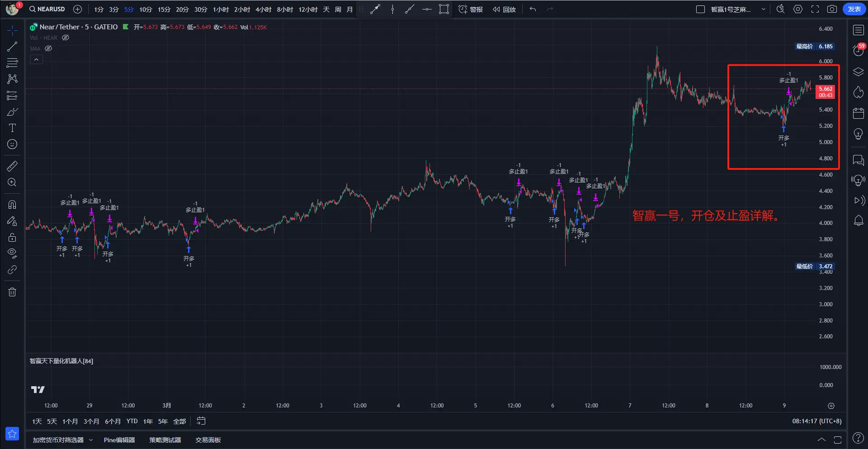Activate the zoom-in magnifier tool
This screenshot has width=868, height=449.
(x=12, y=182)
